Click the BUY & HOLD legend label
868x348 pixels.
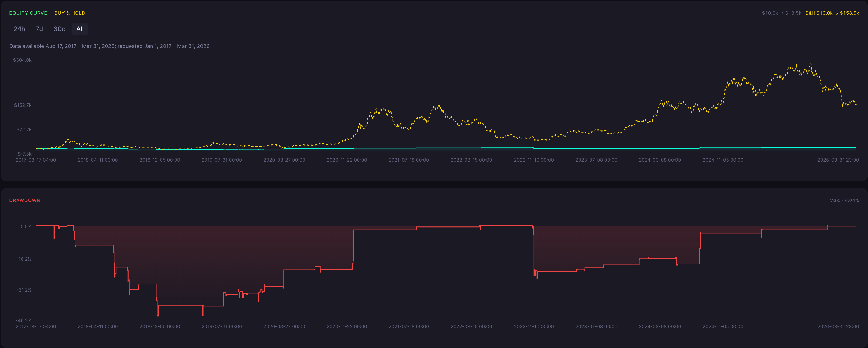tap(70, 13)
